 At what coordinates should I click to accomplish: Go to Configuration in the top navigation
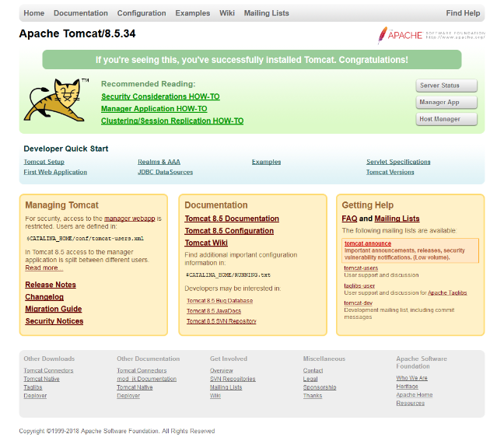[x=142, y=13]
